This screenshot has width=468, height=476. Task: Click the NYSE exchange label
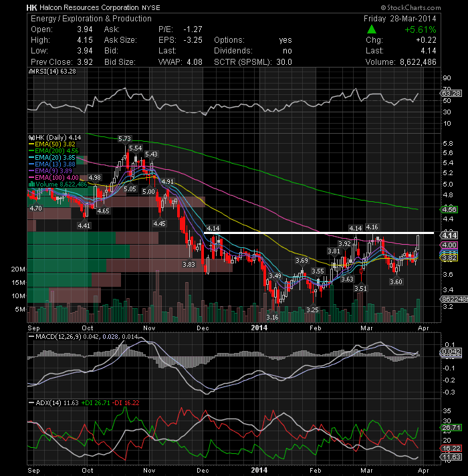(151, 8)
